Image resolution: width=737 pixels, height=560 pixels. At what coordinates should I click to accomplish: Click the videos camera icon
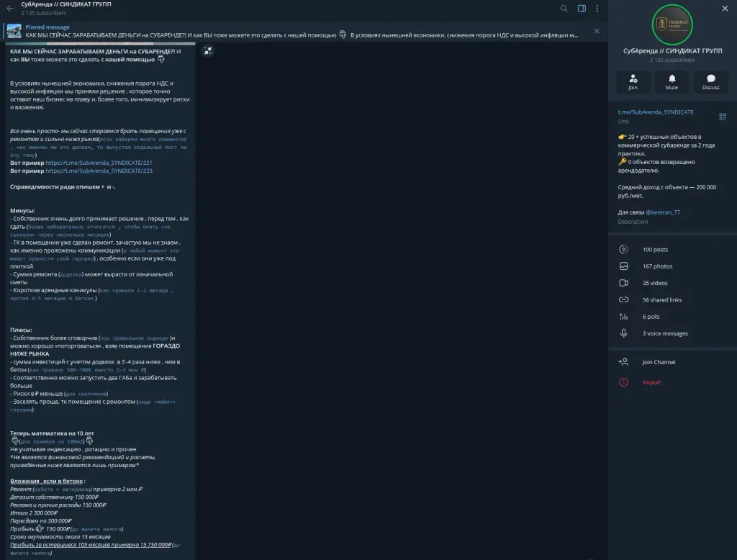[x=624, y=283]
